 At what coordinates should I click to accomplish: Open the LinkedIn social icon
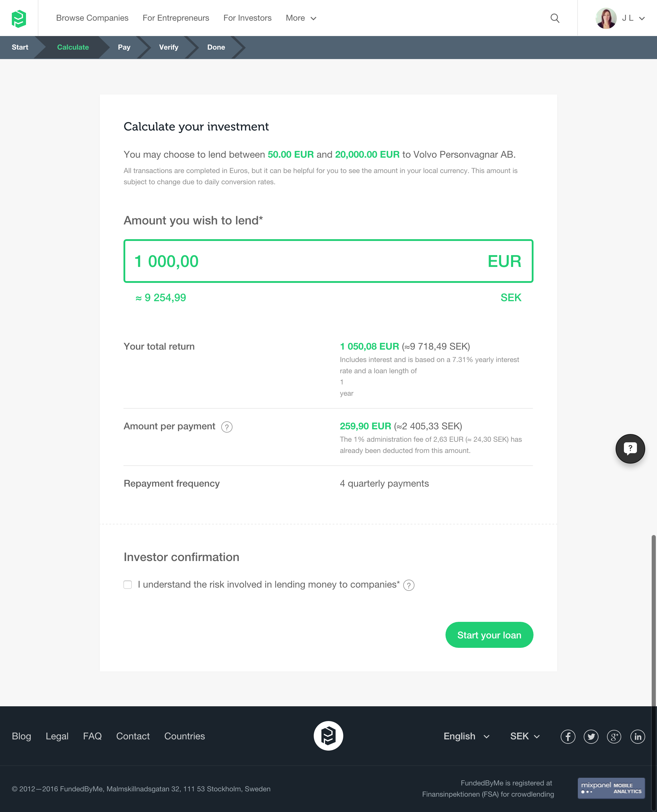638,736
